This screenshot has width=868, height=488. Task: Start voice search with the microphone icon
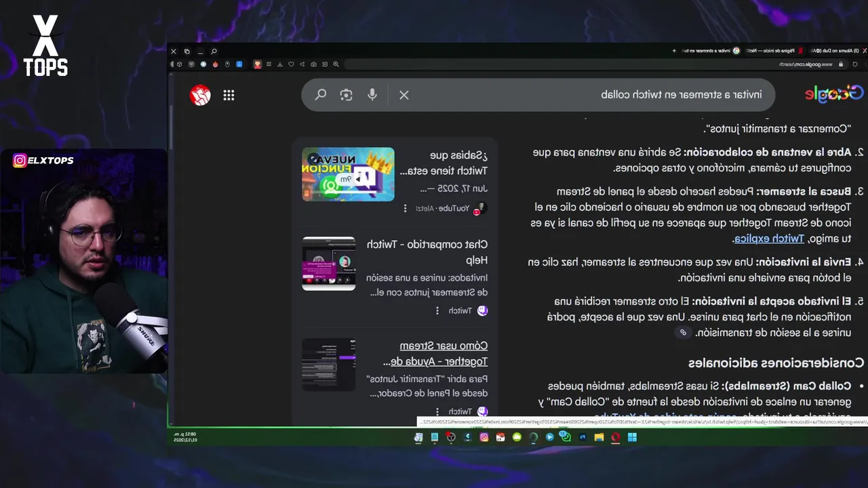click(372, 95)
